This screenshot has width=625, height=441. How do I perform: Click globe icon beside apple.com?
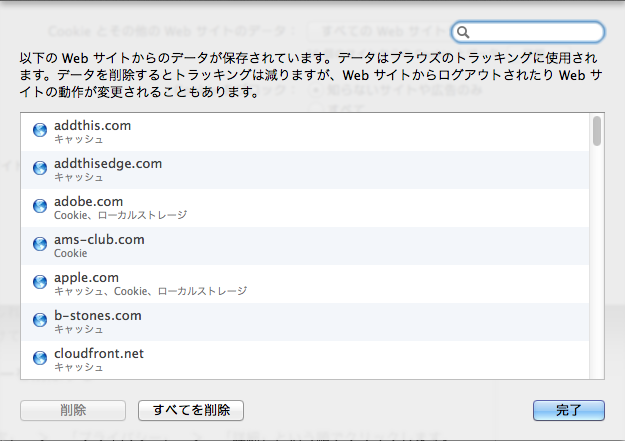(40, 283)
